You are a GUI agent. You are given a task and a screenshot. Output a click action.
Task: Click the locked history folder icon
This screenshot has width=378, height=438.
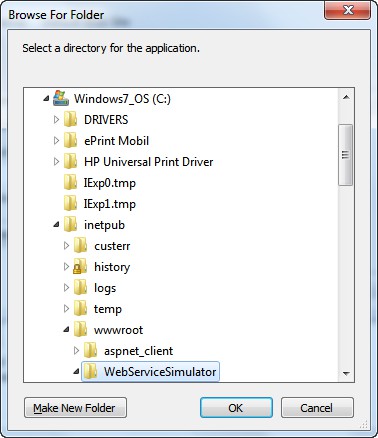point(80,267)
